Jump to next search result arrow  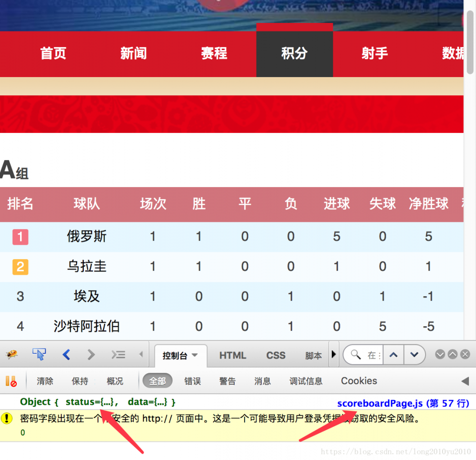point(414,354)
